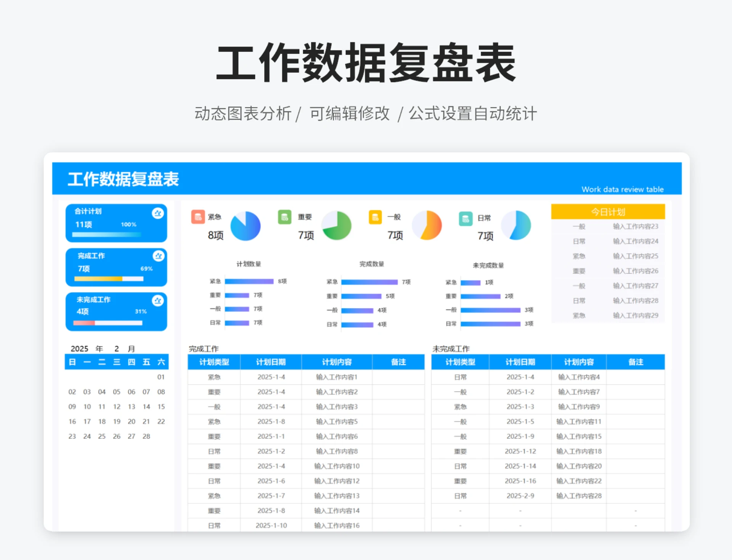Select date 28 on the calendar
Screen dimensions: 732x560
pos(146,436)
